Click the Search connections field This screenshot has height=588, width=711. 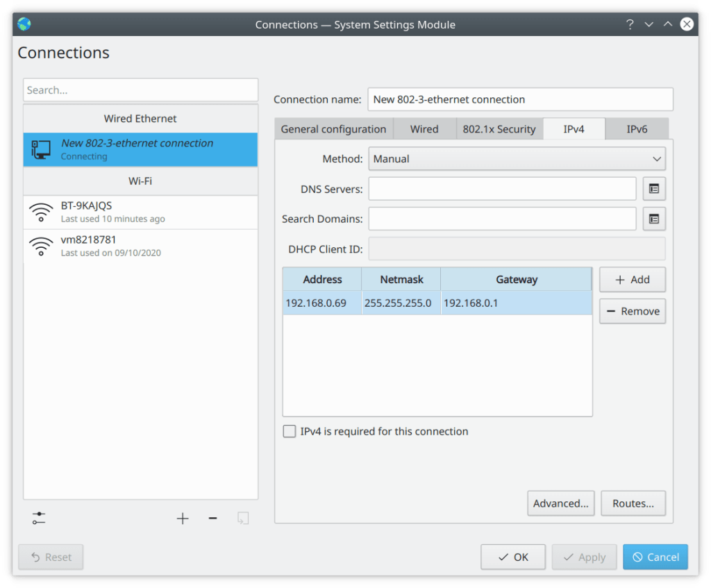click(x=140, y=90)
